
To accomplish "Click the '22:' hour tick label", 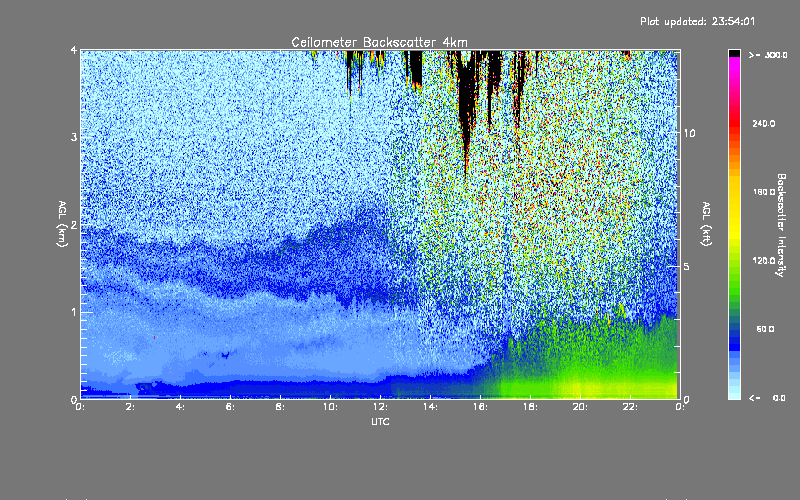I will [631, 407].
